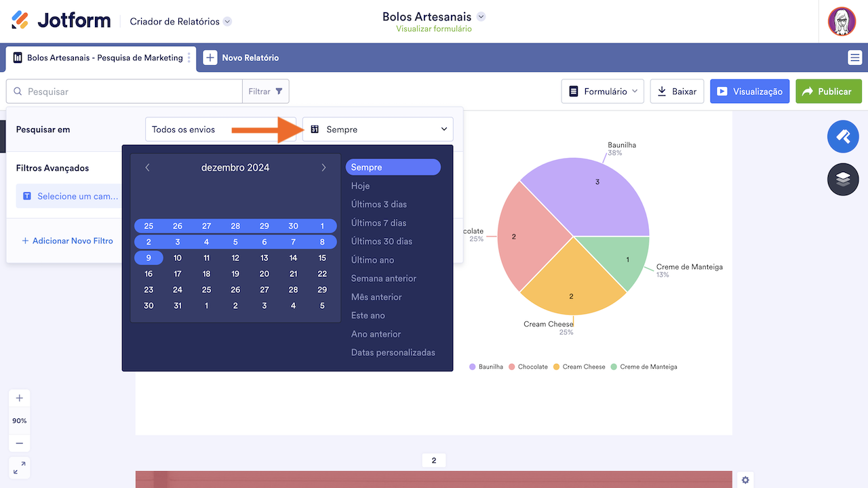Click the hamburger menu icon in the blue bar

coord(854,58)
